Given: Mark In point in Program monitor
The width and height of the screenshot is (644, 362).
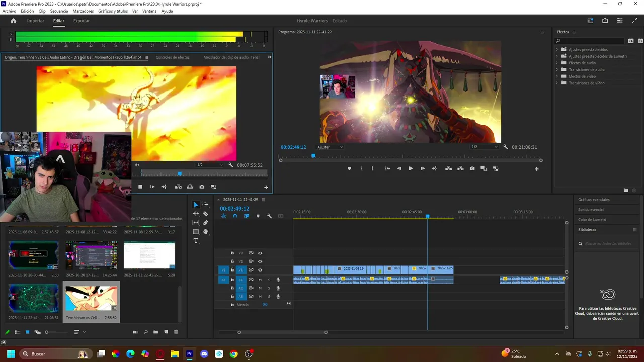Looking at the screenshot, I should [361, 169].
